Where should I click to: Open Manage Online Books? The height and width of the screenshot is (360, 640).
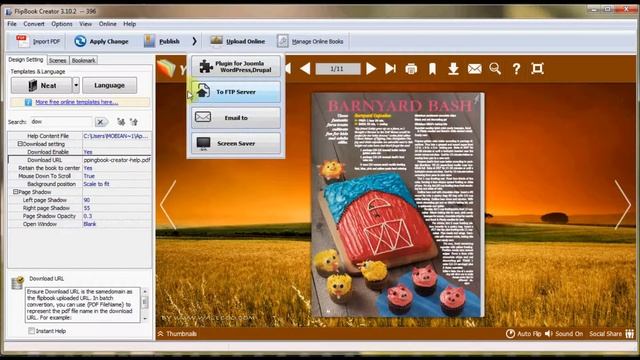tap(310, 41)
